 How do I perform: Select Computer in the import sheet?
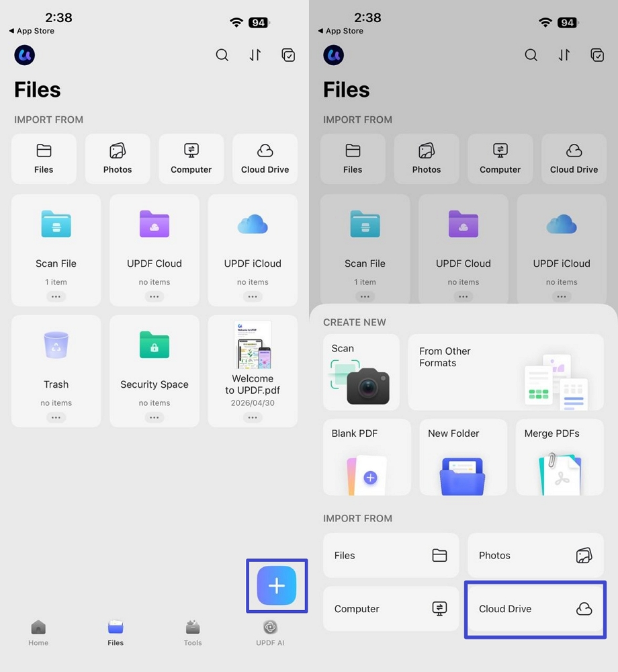(391, 609)
